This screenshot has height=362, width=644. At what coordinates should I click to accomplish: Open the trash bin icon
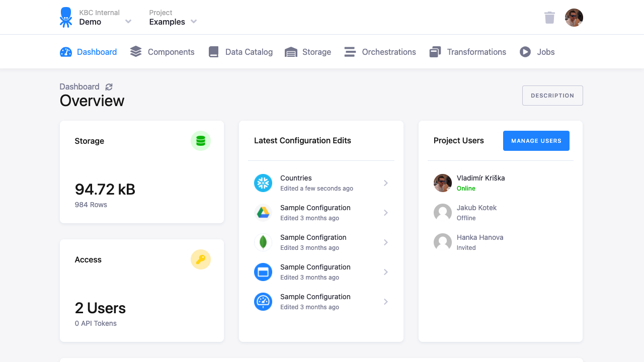click(549, 18)
